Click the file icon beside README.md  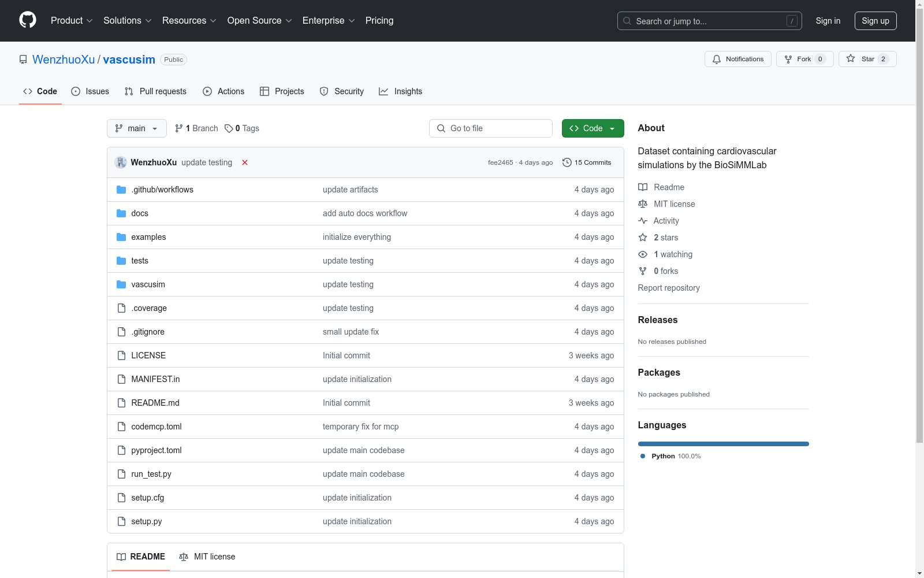(121, 403)
